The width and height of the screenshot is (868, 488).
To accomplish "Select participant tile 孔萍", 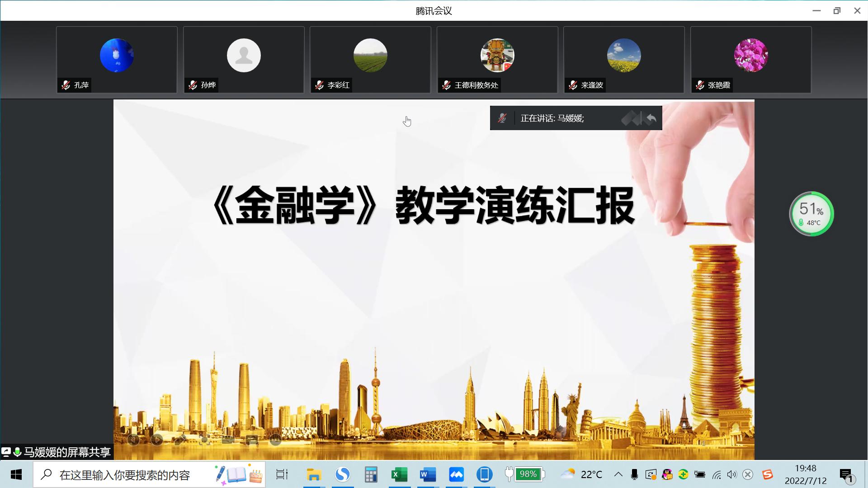I will click(x=117, y=60).
